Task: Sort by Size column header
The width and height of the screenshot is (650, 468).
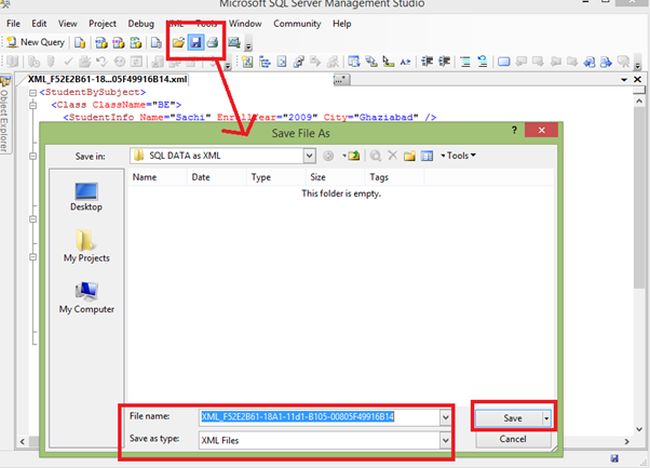Action: click(335, 177)
